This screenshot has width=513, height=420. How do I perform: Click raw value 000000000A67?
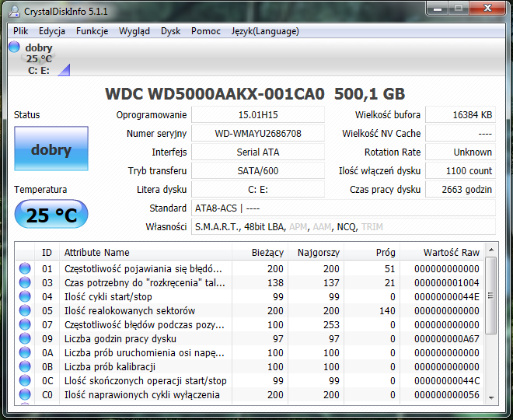pos(447,338)
